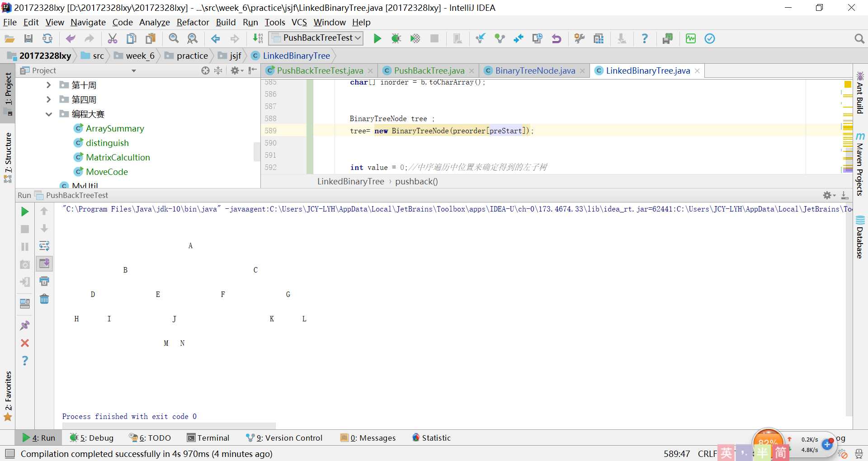Collapse the 编程大赛 folder

tap(48, 114)
